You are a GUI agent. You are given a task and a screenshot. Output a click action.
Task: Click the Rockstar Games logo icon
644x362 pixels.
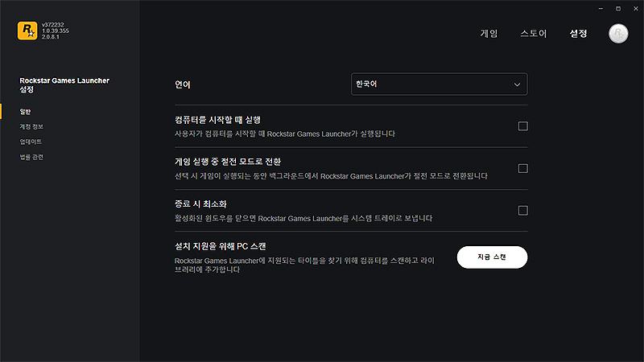[27, 31]
